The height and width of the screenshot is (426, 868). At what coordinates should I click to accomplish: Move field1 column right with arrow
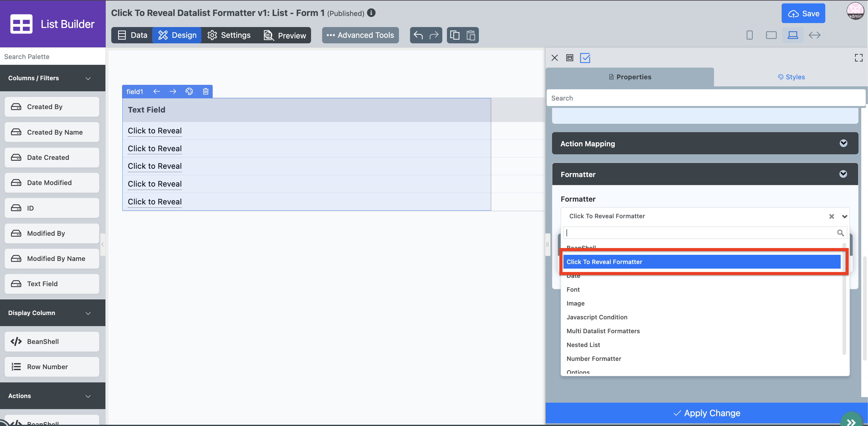coord(173,91)
